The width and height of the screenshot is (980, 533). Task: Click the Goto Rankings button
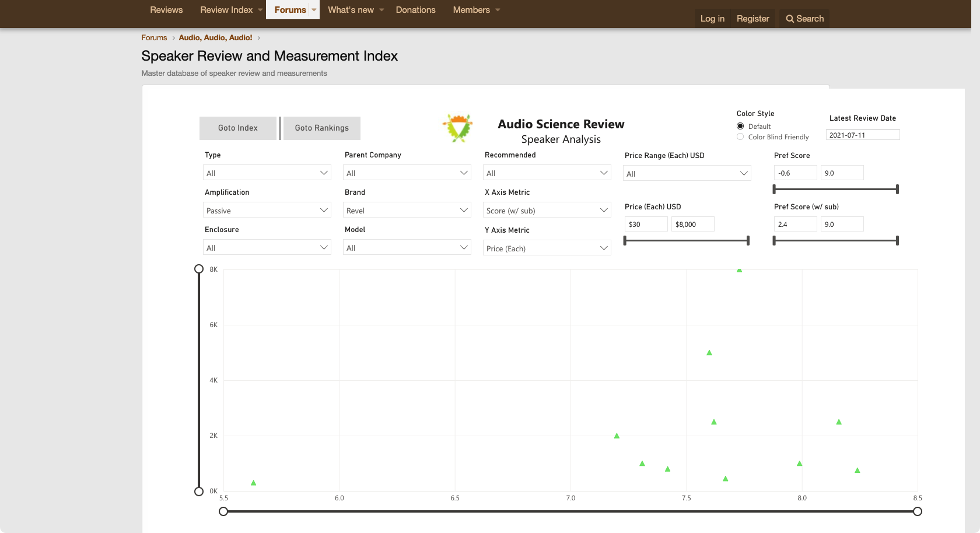[322, 128]
